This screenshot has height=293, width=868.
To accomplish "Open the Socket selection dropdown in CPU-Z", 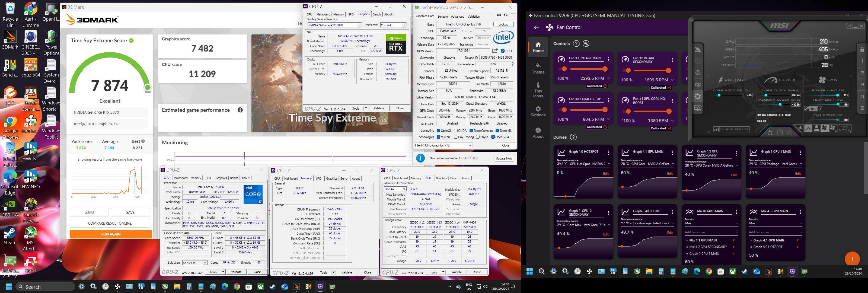I will pos(195,263).
